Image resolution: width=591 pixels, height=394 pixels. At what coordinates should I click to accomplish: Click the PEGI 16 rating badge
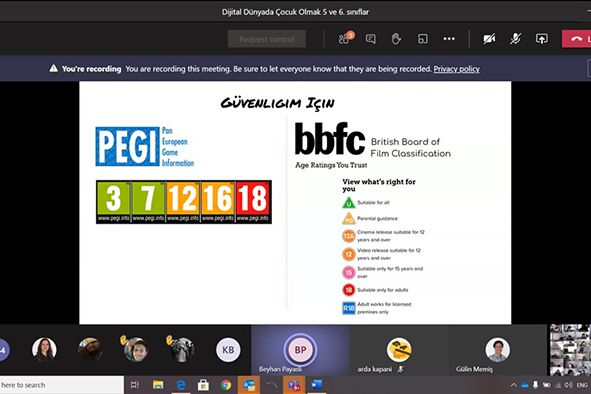[217, 202]
